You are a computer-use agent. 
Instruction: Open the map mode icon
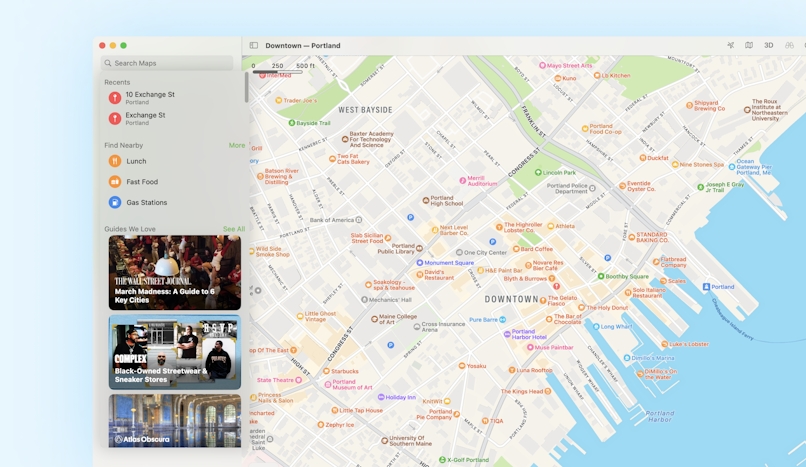coord(749,45)
